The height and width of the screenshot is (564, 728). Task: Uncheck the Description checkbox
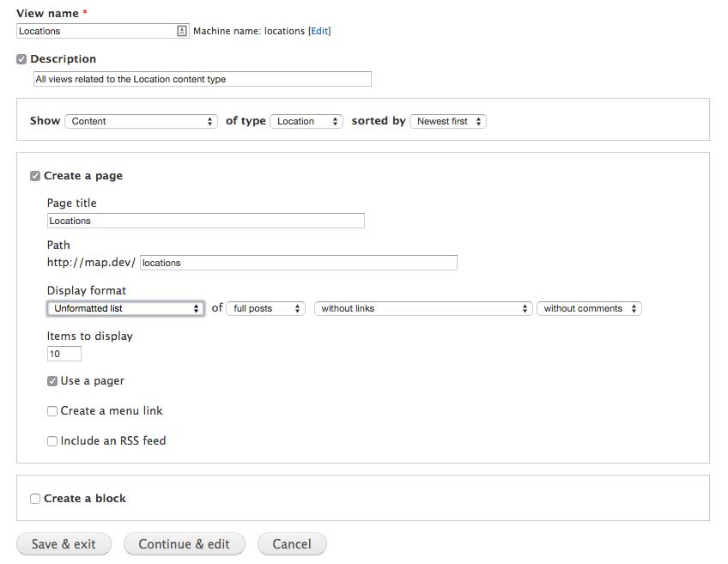(x=21, y=59)
